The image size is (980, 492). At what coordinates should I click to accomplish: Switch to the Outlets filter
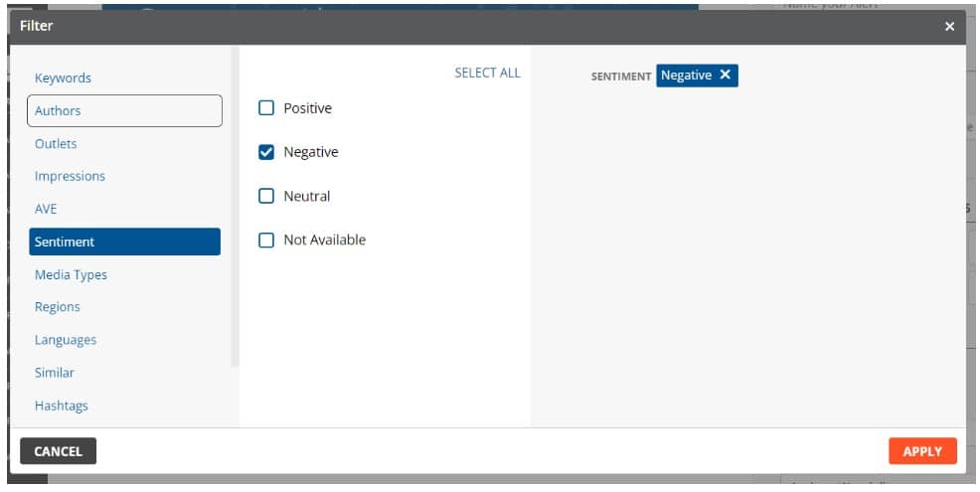pos(56,144)
